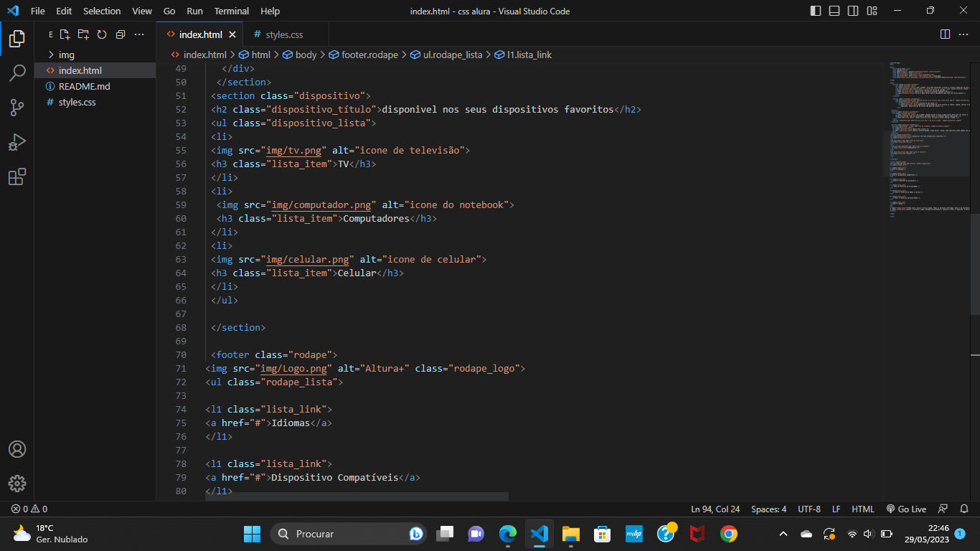
Task: Click the img/Logo.png path on line 71
Action: (x=294, y=368)
